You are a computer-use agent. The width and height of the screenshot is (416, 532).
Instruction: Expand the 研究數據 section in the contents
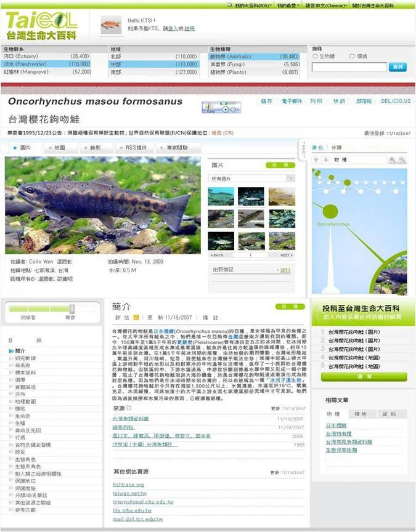(25, 358)
